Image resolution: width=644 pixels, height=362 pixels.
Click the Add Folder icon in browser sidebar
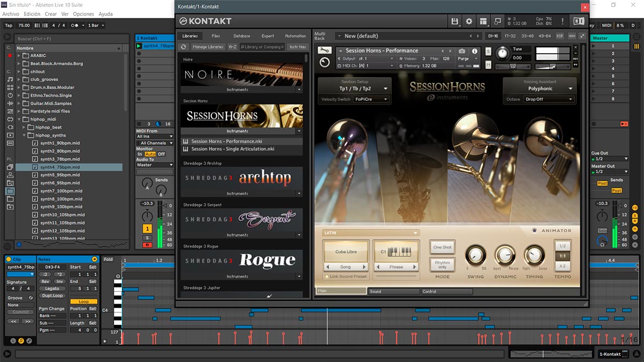click(x=10, y=206)
